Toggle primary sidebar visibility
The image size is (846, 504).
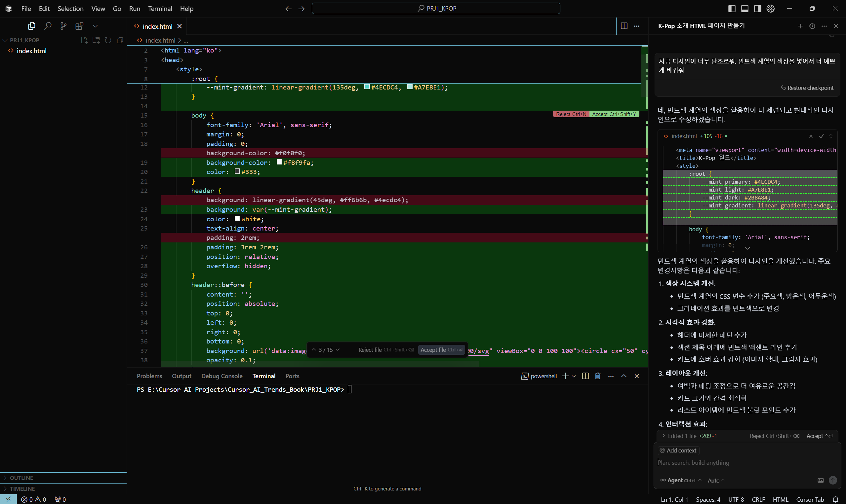point(732,9)
